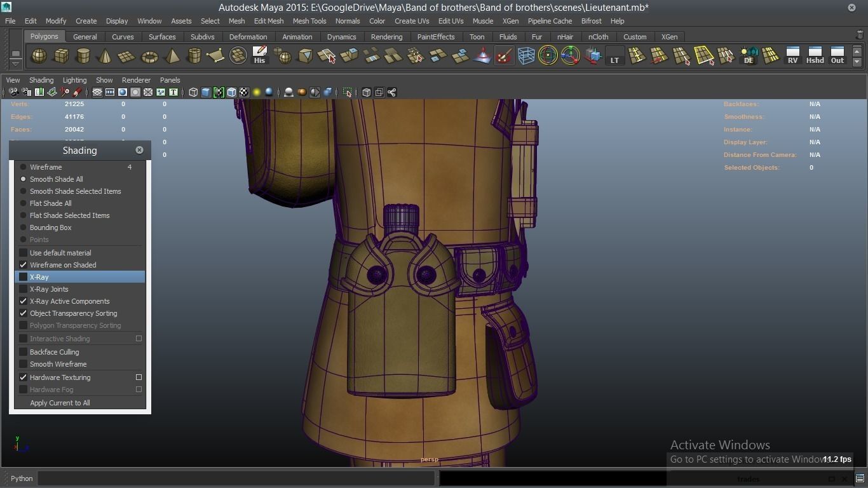
Task: Click the shelf trash can icon
Action: coord(860,36)
